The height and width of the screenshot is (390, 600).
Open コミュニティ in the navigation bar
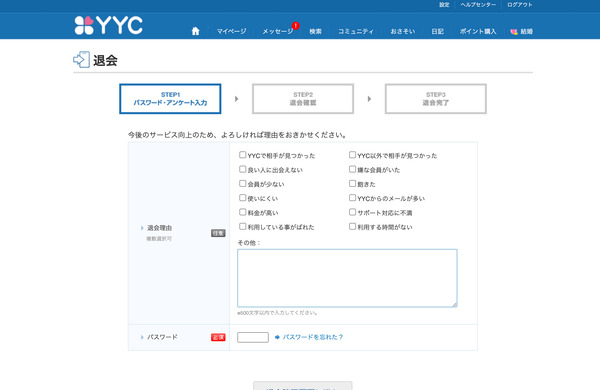(355, 31)
